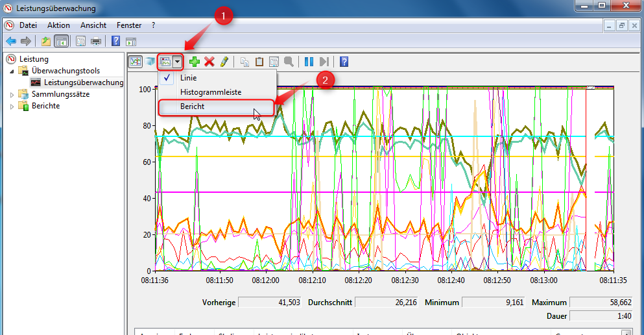Click the Vorherige value 41,503 field
Image resolution: width=644 pixels, height=335 pixels.
(269, 303)
